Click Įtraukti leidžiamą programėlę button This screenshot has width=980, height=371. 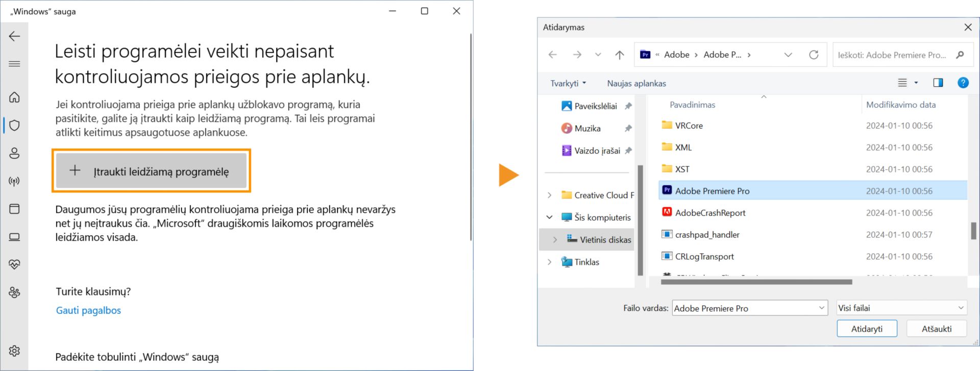tap(151, 171)
